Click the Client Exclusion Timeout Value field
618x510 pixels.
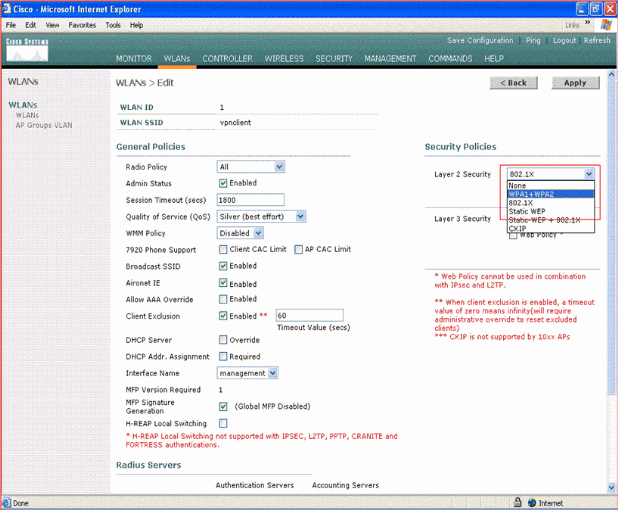pyautogui.click(x=309, y=315)
